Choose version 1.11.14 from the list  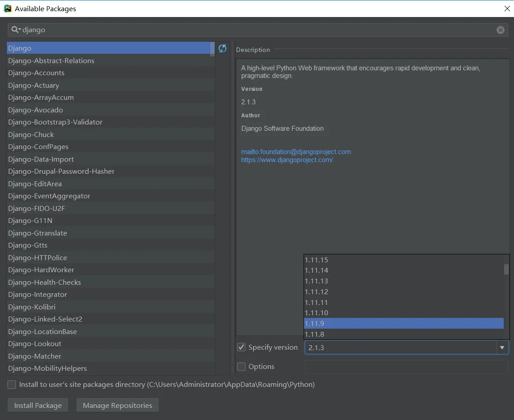(x=403, y=270)
